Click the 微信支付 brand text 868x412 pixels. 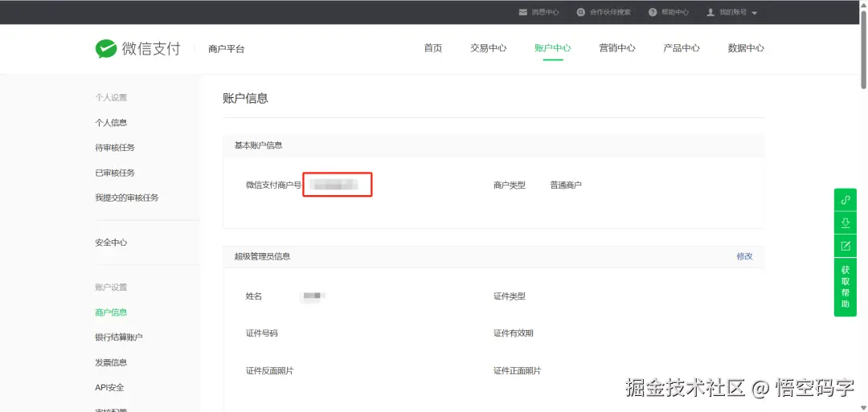tap(151, 49)
